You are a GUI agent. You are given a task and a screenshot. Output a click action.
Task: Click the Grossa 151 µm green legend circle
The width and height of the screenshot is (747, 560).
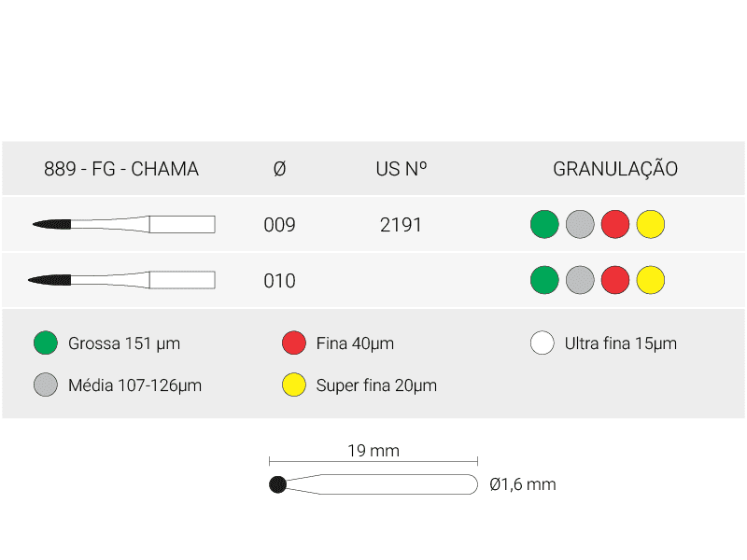point(46,343)
